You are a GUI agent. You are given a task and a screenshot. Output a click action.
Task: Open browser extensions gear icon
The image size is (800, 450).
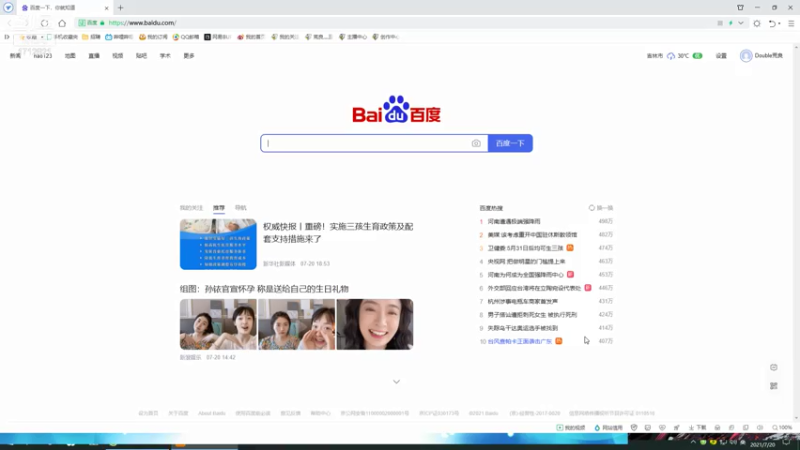click(757, 23)
